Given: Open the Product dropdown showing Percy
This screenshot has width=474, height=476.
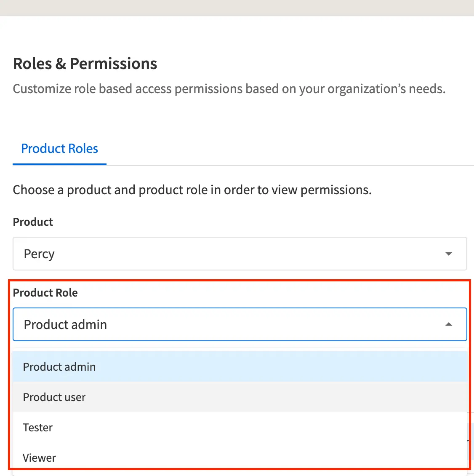Looking at the screenshot, I should pyautogui.click(x=240, y=254).
